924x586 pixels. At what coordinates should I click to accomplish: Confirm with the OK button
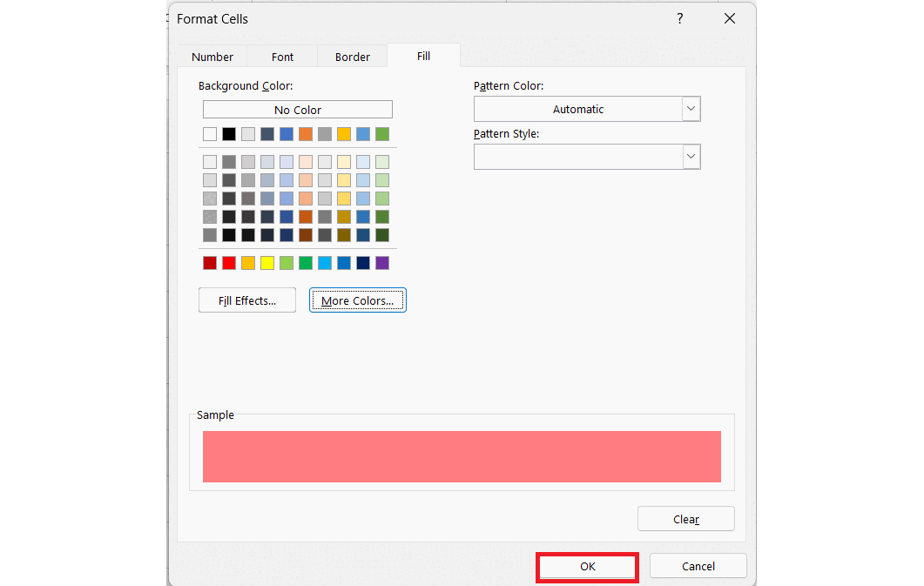[588, 567]
